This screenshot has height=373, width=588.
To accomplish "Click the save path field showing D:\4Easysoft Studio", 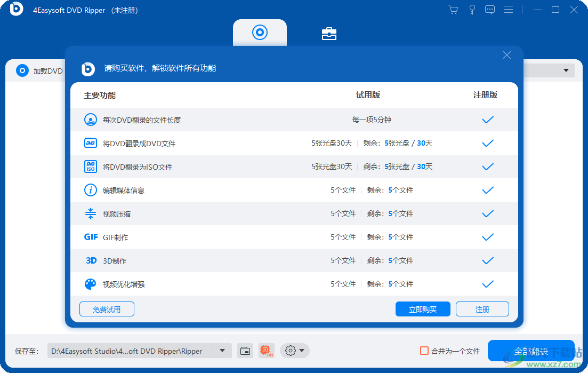I will point(130,351).
